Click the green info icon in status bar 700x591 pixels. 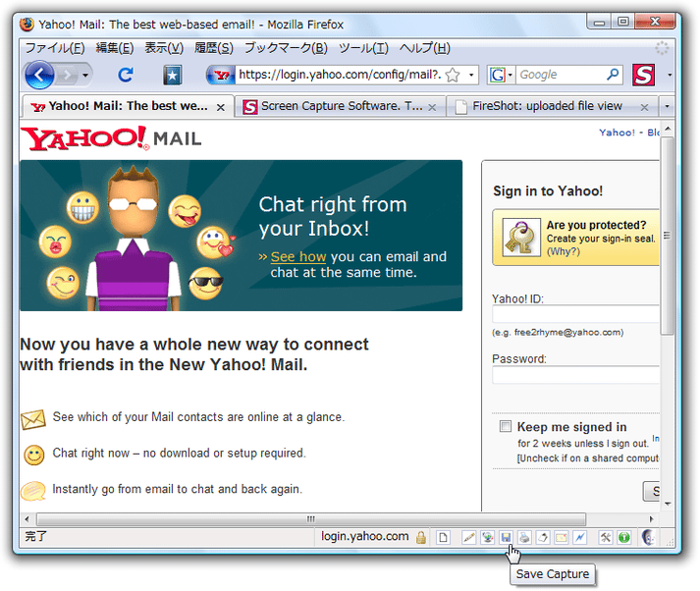point(624,537)
